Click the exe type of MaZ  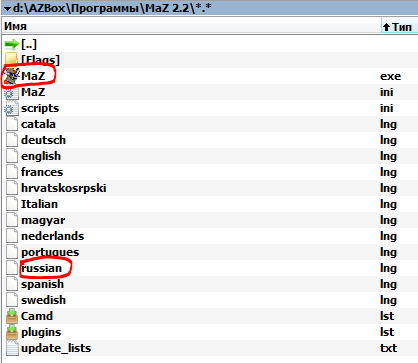coord(390,76)
